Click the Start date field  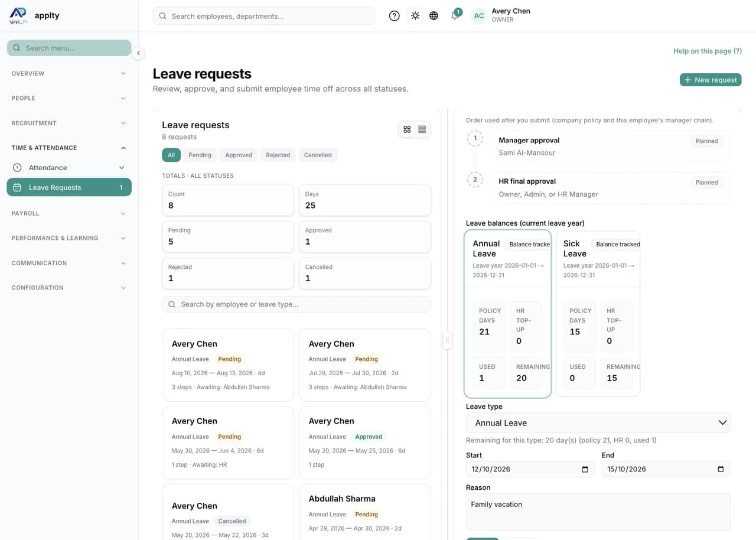pyautogui.click(x=529, y=469)
